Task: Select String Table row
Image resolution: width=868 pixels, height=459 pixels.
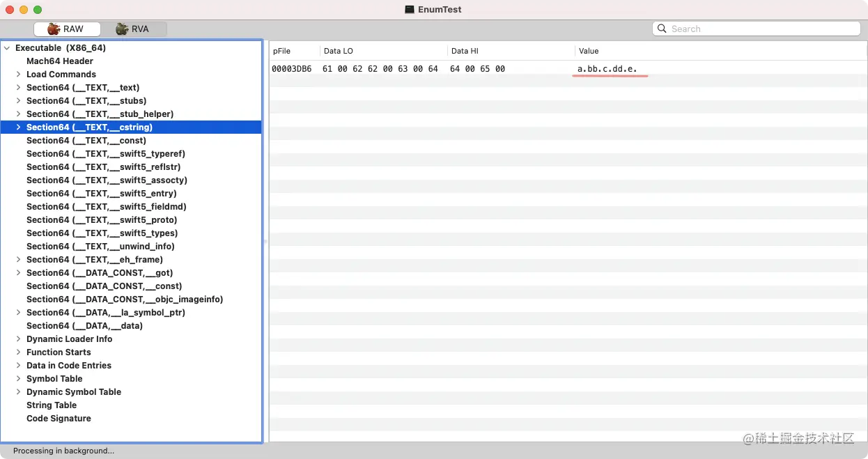Action: point(131,405)
